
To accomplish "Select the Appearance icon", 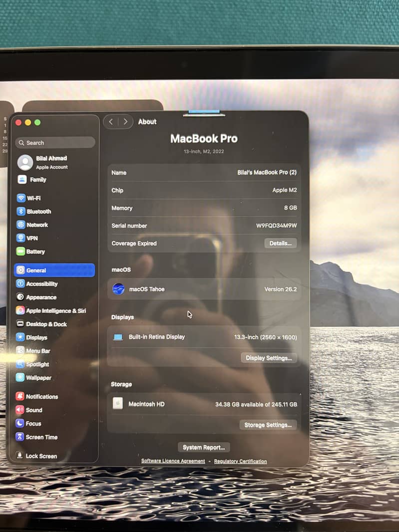I will (x=20, y=297).
